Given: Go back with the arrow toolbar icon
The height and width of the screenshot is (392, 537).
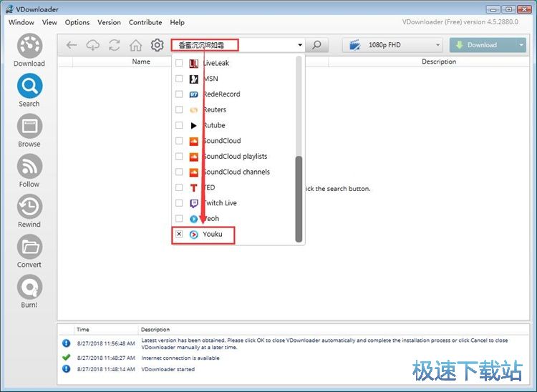Looking at the screenshot, I should click(72, 45).
